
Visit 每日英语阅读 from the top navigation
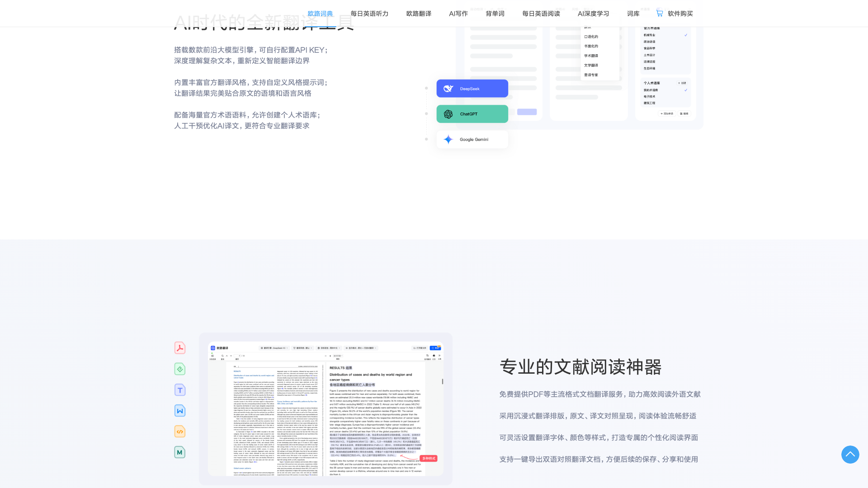(x=541, y=14)
